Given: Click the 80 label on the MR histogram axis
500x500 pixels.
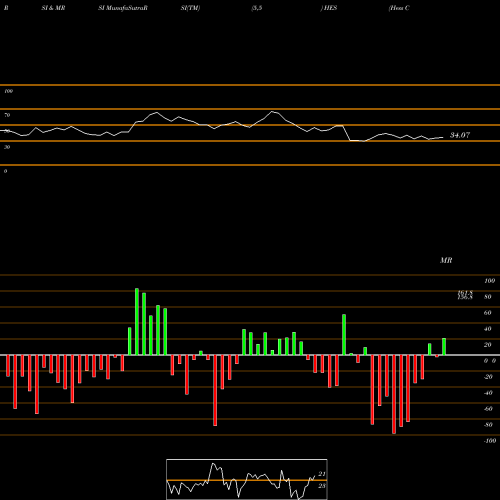Looking at the screenshot, I should tap(488, 297).
